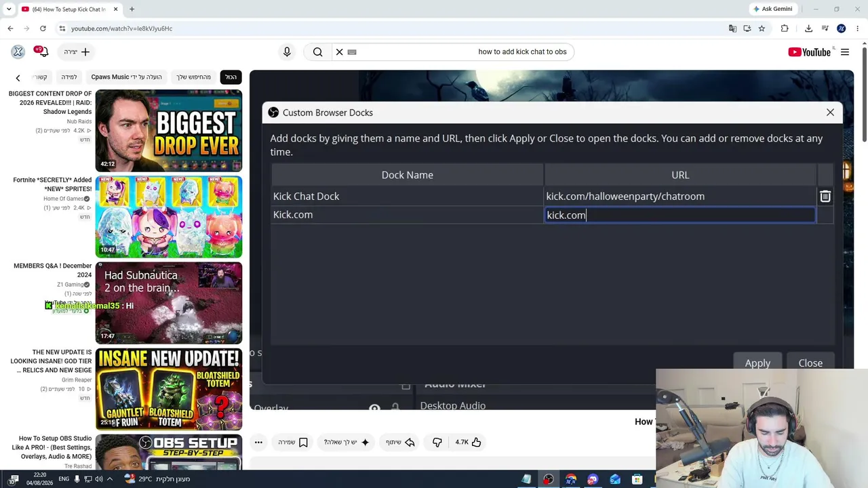Clear the YouTube search query
The height and width of the screenshot is (488, 868).
tap(340, 52)
